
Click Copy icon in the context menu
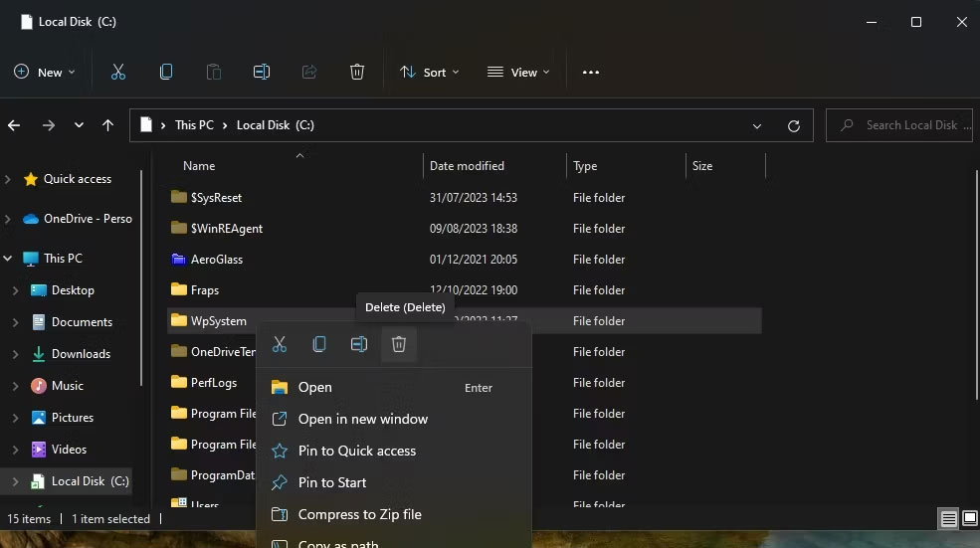point(319,344)
